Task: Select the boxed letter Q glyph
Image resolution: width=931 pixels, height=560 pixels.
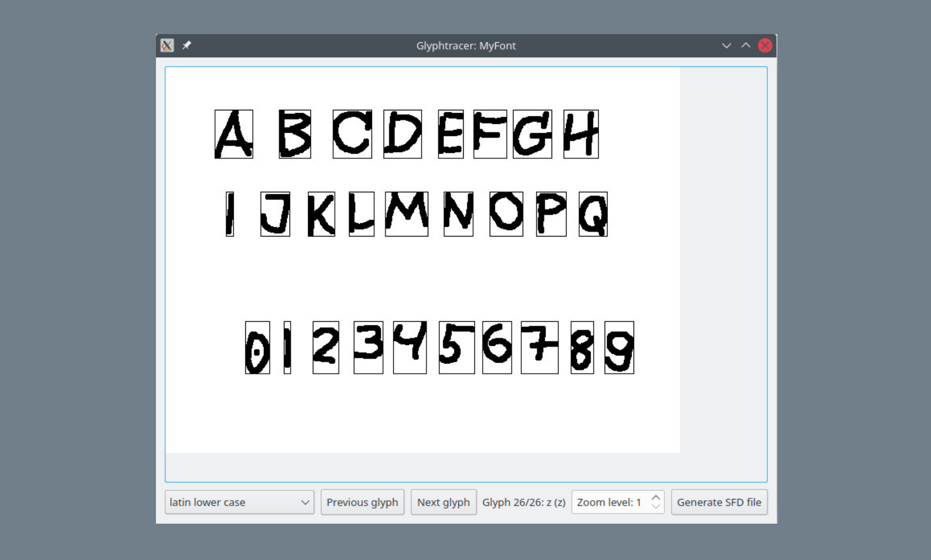Action: coord(593,214)
